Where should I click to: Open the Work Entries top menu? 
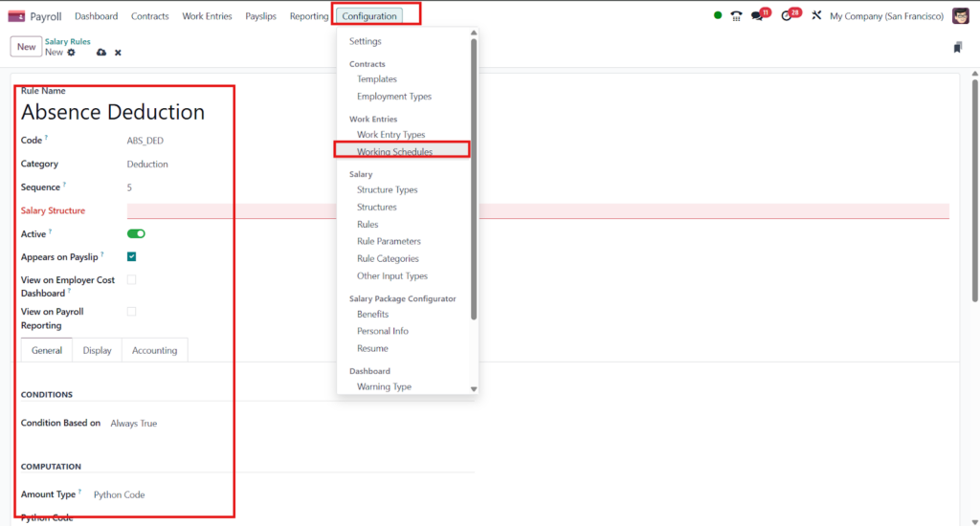tap(207, 16)
